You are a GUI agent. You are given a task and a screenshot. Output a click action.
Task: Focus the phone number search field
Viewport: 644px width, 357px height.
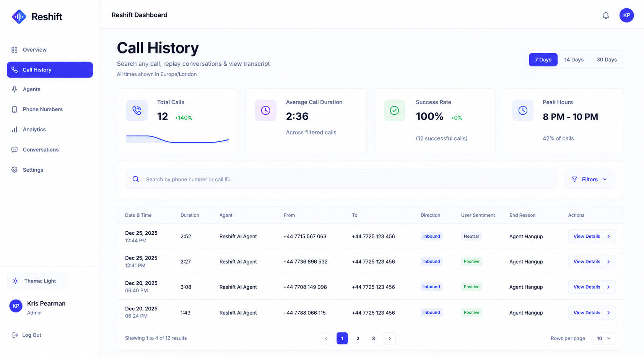342,179
